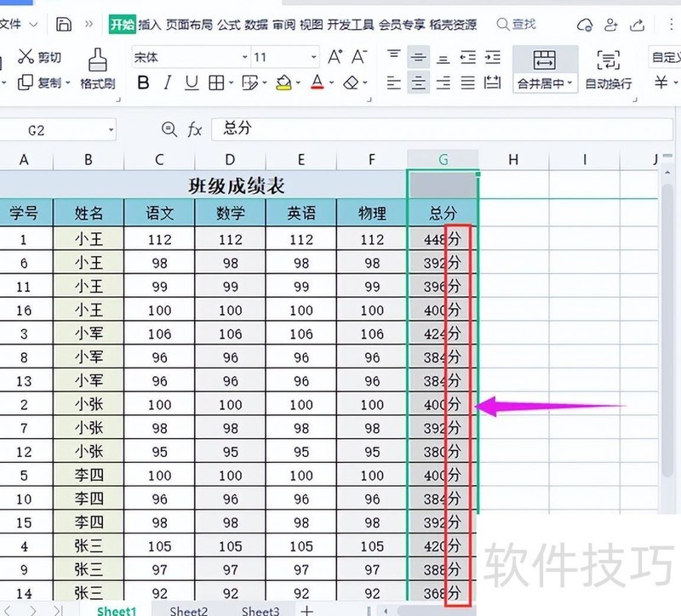Expand the 复制 dropdown arrow

(x=68, y=83)
